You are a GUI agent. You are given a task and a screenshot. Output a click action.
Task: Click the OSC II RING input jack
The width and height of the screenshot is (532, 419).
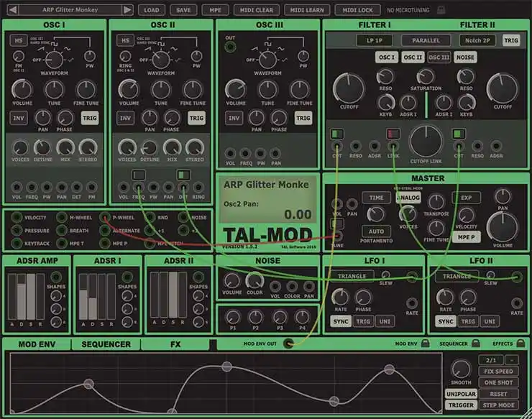(198, 187)
